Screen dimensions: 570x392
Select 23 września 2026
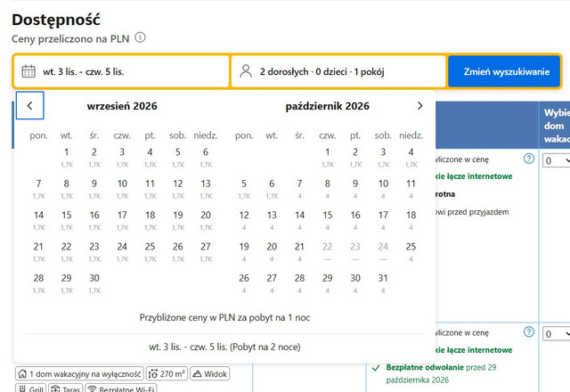(94, 252)
